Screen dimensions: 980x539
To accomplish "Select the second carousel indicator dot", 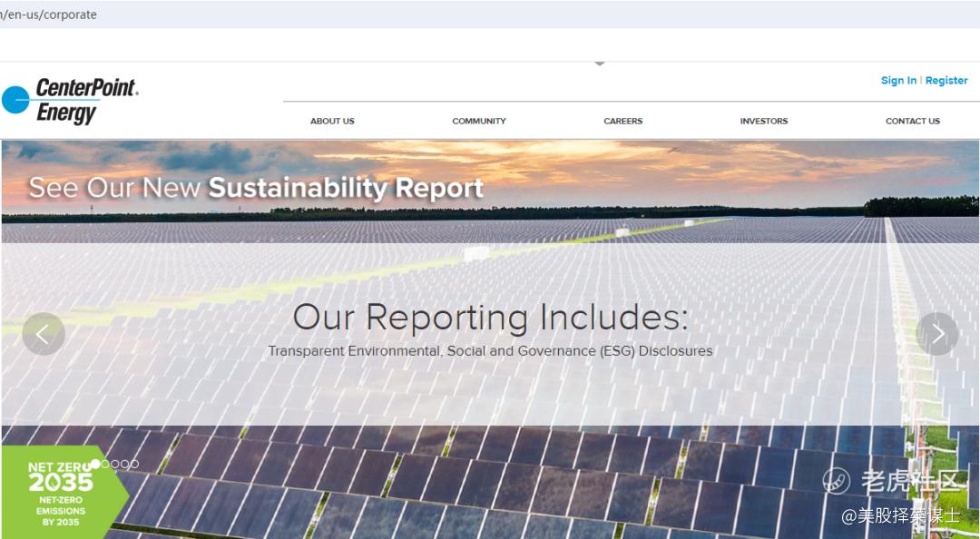I will (105, 464).
